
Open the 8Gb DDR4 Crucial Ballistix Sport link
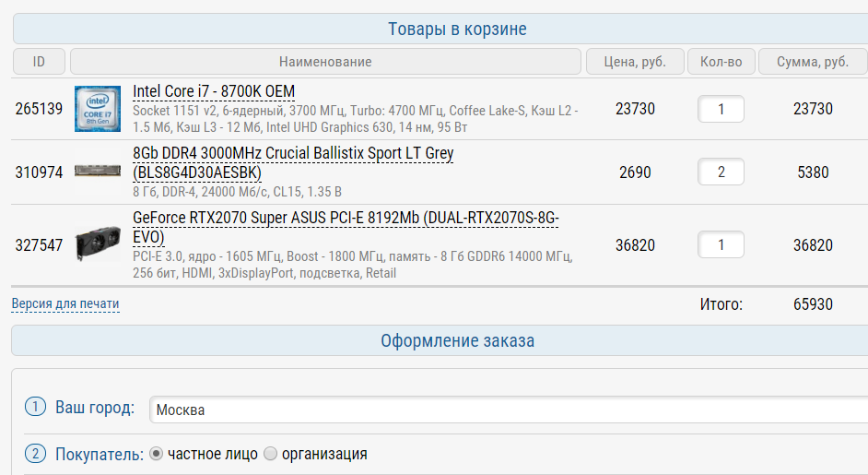(293, 153)
